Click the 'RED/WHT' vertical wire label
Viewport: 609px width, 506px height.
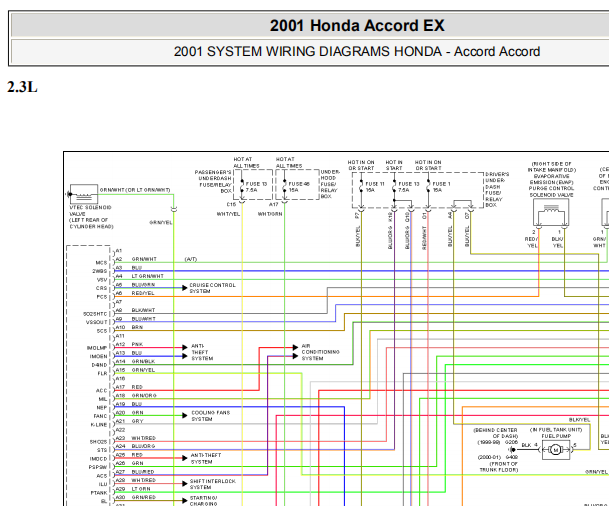[425, 238]
